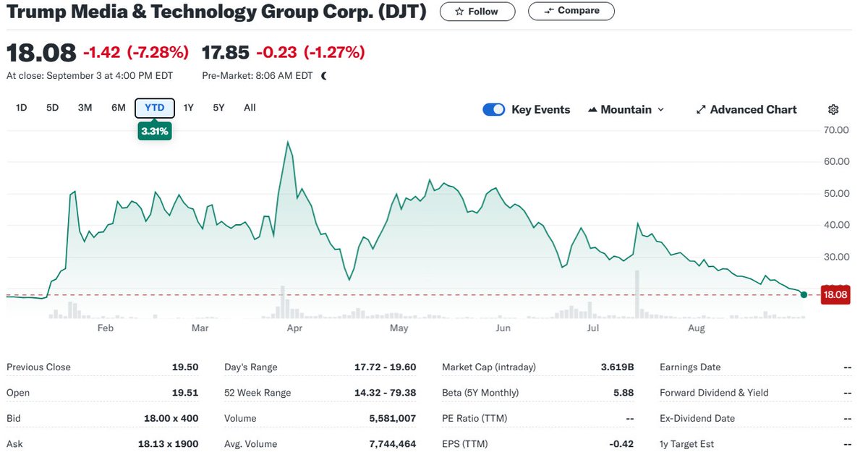The width and height of the screenshot is (868, 460).
Task: Open the Compare button
Action: coord(571,11)
